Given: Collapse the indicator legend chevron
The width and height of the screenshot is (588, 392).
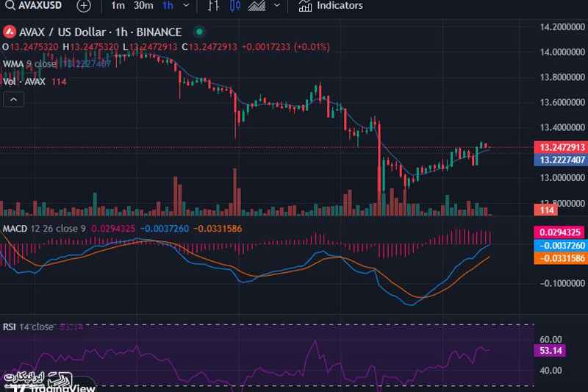Looking at the screenshot, I should (x=13, y=99).
